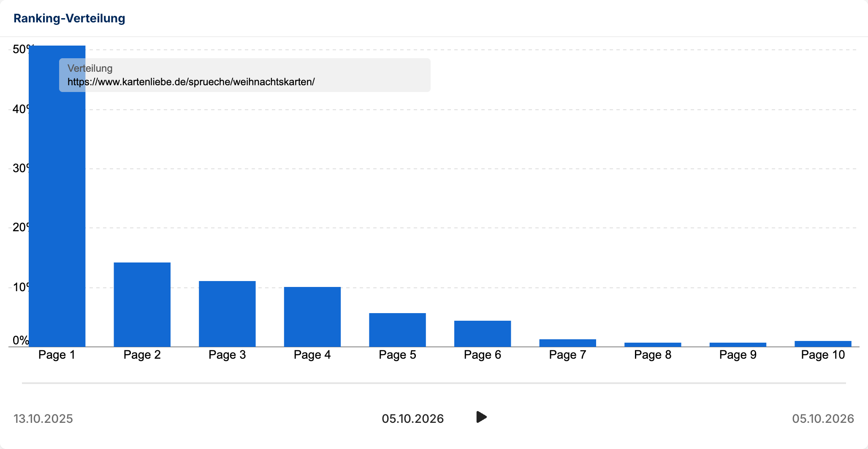Click the Page 7 axis label
Screen dimensions: 868x449
coord(568,355)
